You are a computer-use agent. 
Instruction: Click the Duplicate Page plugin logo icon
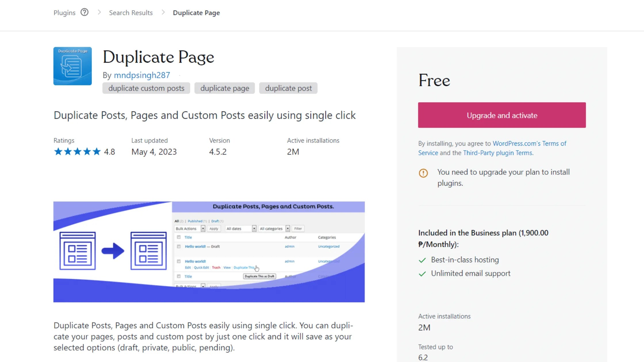click(72, 66)
